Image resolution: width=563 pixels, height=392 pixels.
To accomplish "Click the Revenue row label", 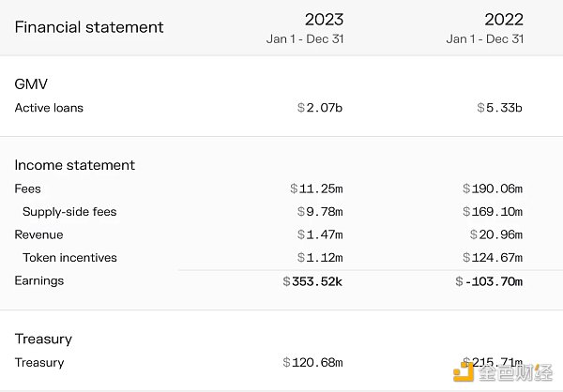I will (38, 234).
